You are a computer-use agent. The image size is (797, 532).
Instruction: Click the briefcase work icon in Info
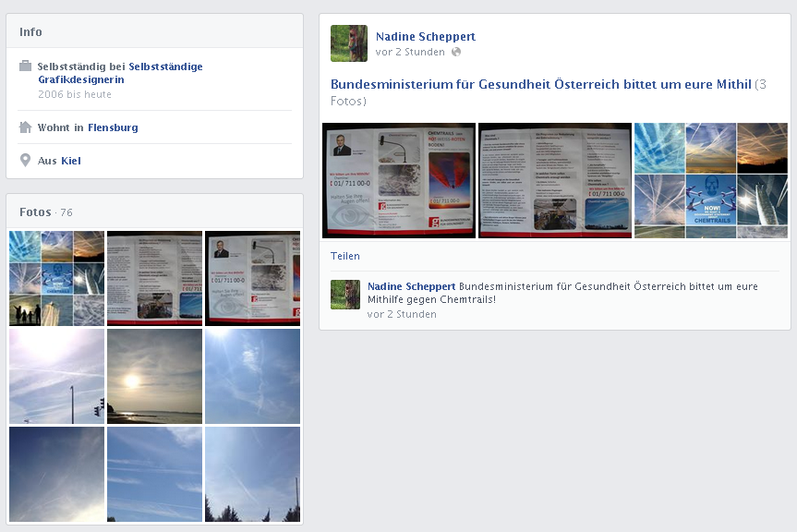[26, 66]
